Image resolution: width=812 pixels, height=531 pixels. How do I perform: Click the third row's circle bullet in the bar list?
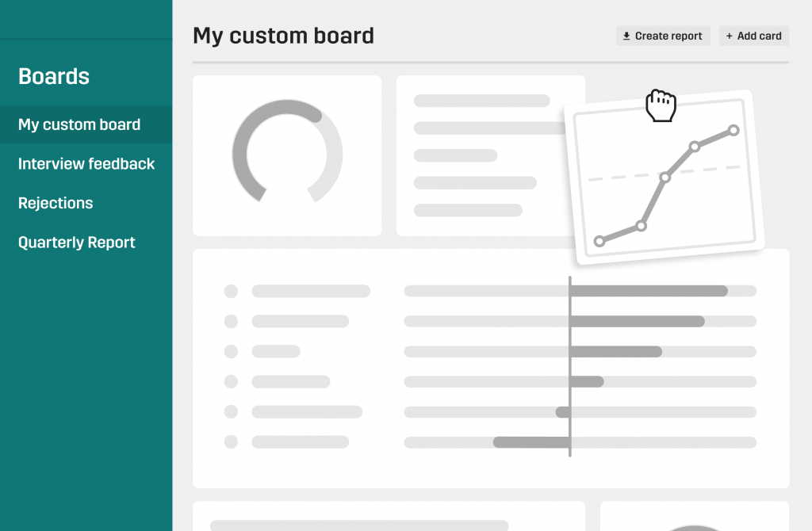tap(231, 351)
